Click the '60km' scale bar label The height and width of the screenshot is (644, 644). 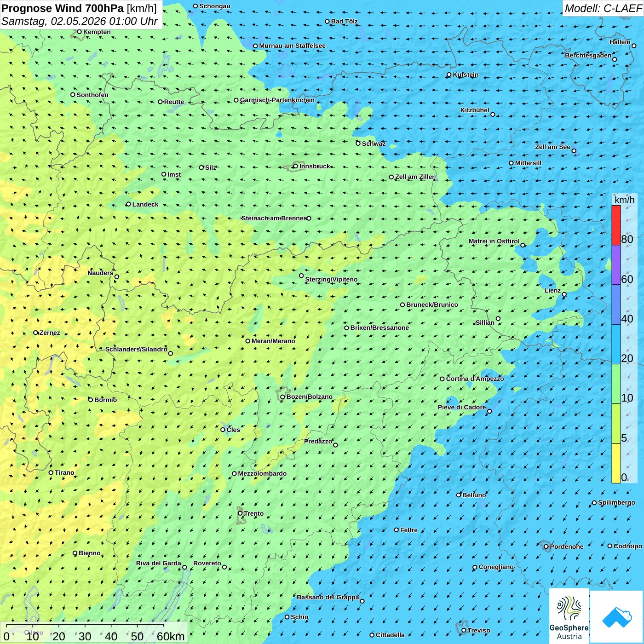[x=171, y=636]
